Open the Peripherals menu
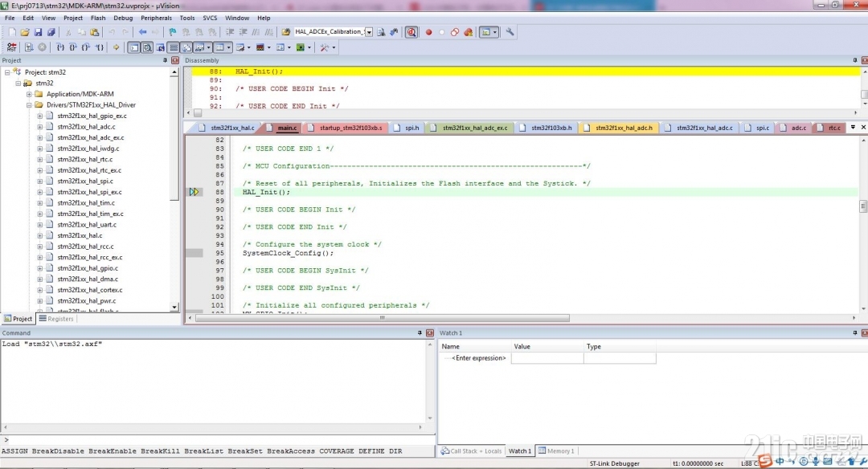The width and height of the screenshot is (868, 469). 156,18
